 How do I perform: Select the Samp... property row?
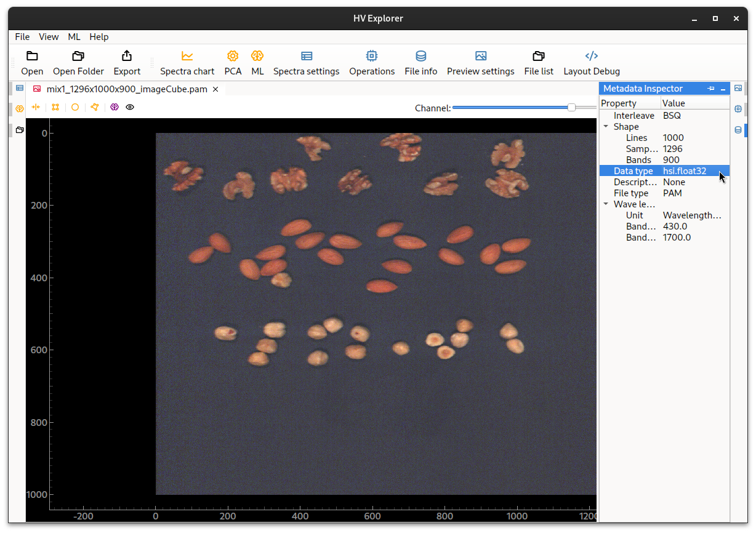pyautogui.click(x=664, y=149)
